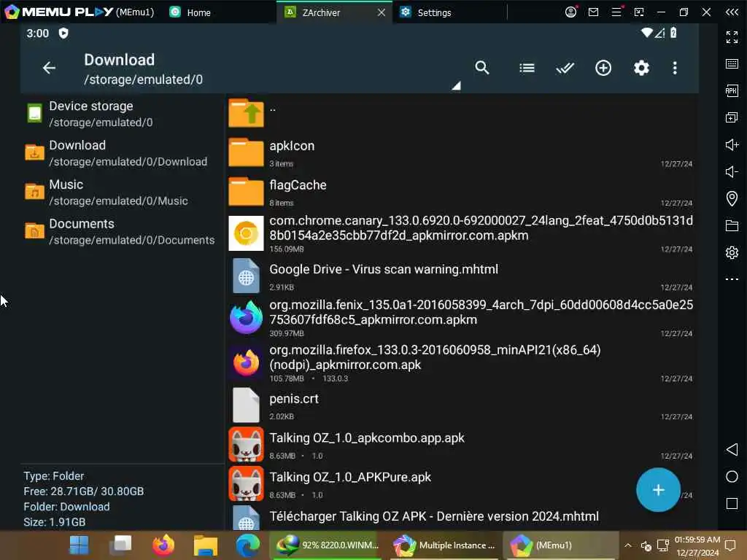Open Windows notification center icon

(x=730, y=545)
